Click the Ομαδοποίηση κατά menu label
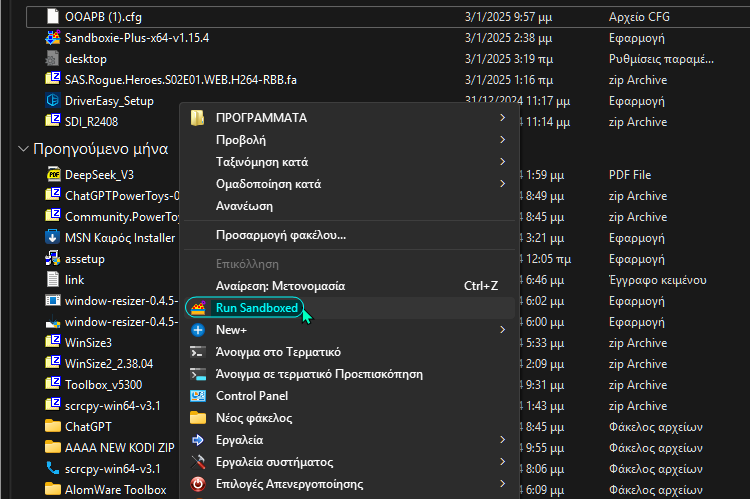The width and height of the screenshot is (750, 499). click(268, 184)
